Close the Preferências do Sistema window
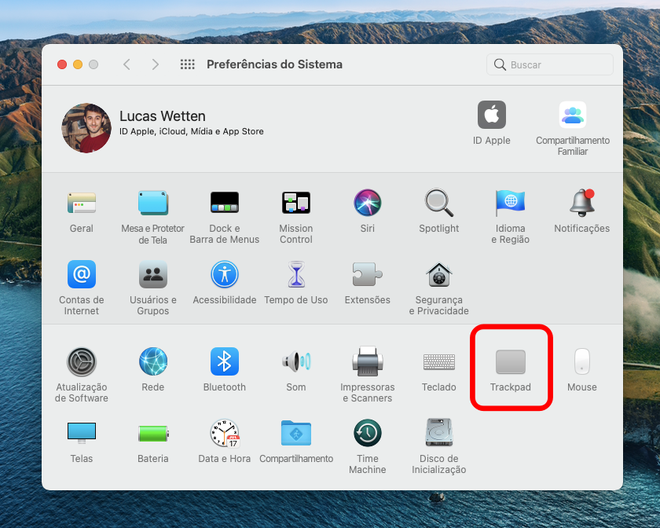Image resolution: width=660 pixels, height=528 pixels. pos(62,64)
